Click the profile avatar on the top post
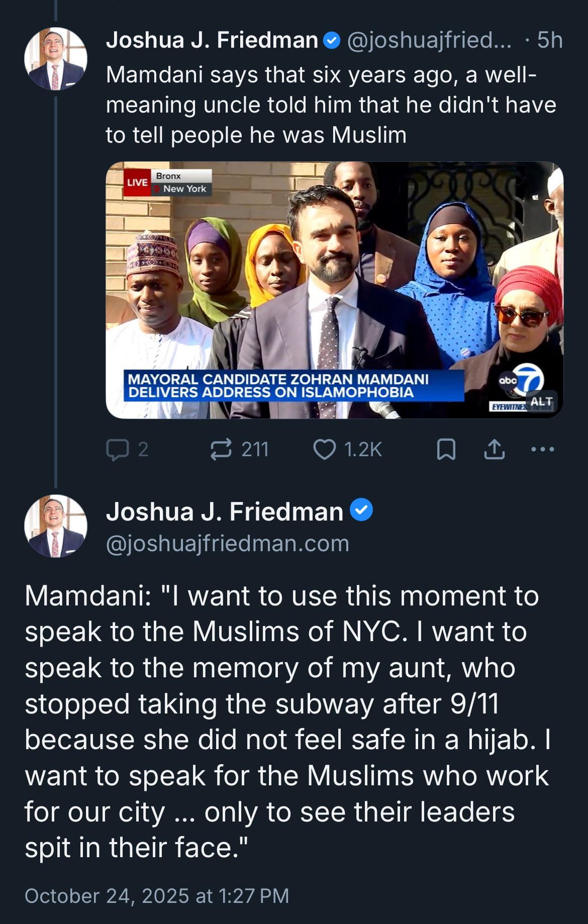588x924 pixels. coord(56,59)
